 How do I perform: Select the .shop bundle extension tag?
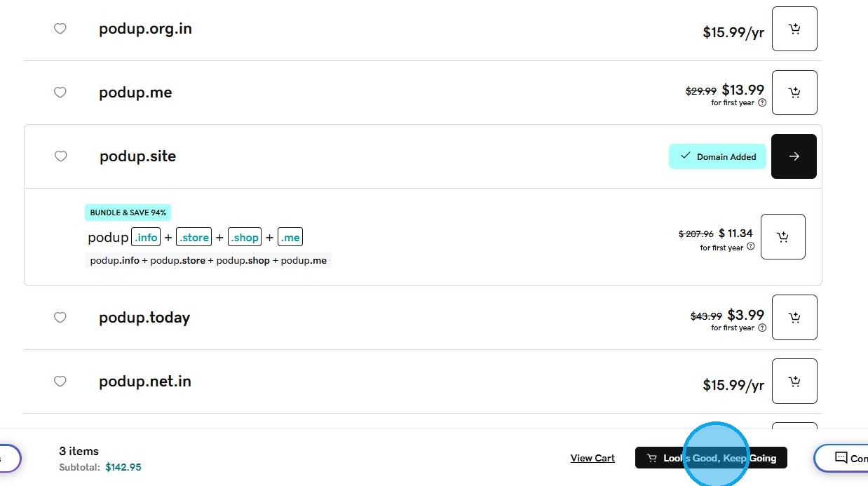245,237
